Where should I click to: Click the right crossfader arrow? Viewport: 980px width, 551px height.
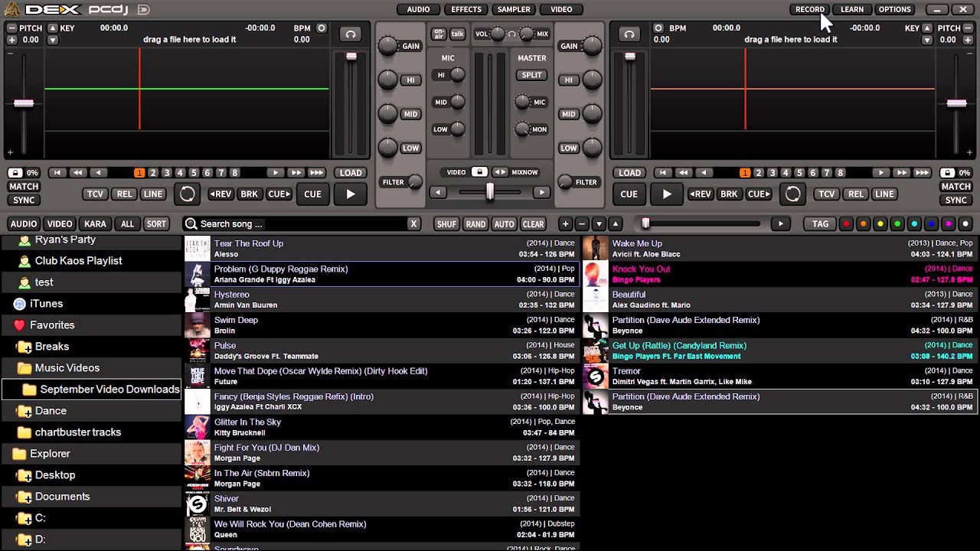(541, 193)
